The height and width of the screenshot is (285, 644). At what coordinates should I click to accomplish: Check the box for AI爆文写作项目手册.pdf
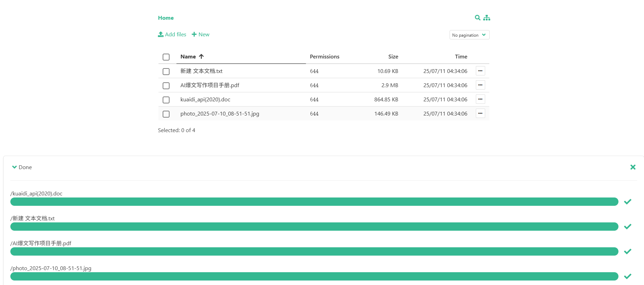166,86
